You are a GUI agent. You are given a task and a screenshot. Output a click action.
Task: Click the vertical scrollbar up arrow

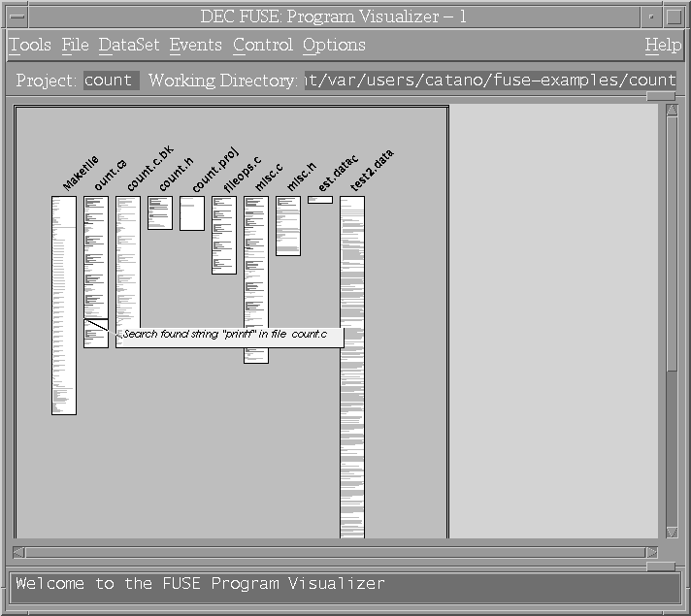click(672, 111)
